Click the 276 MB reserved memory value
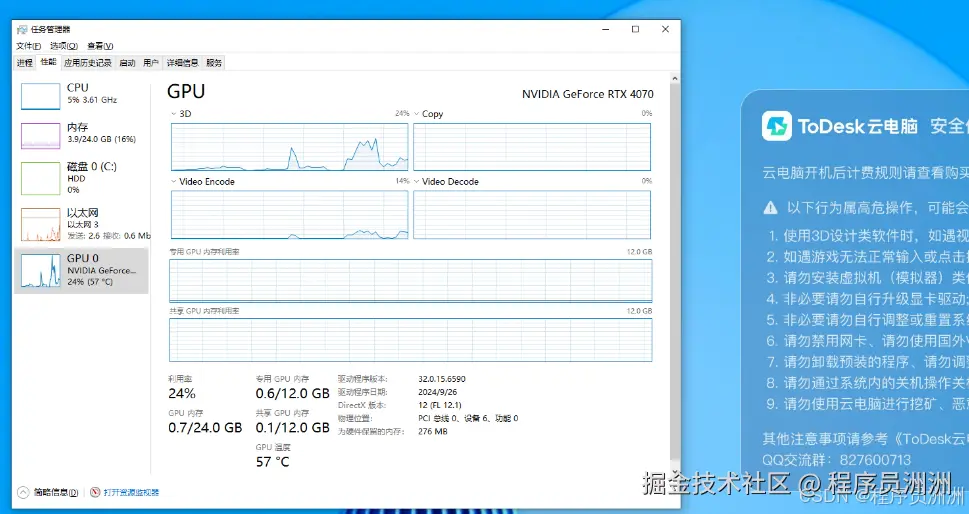 [x=433, y=431]
